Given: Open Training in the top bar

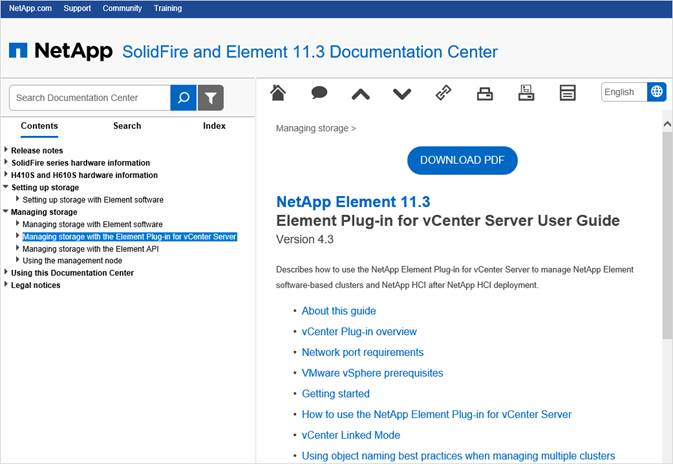Looking at the screenshot, I should pyautogui.click(x=168, y=8).
